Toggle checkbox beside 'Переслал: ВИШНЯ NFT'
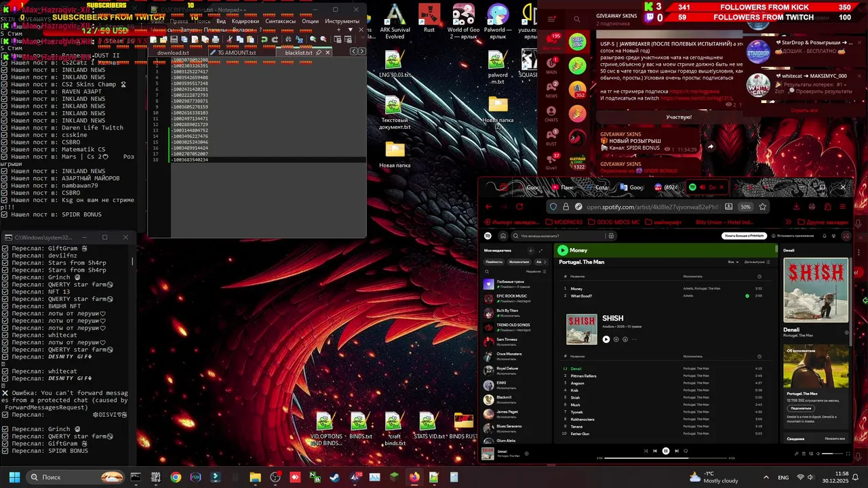 tap(5, 306)
